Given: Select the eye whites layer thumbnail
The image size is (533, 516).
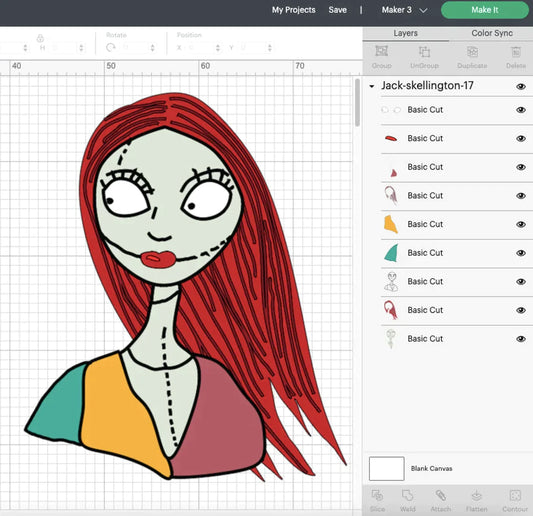Looking at the screenshot, I should click(x=391, y=110).
